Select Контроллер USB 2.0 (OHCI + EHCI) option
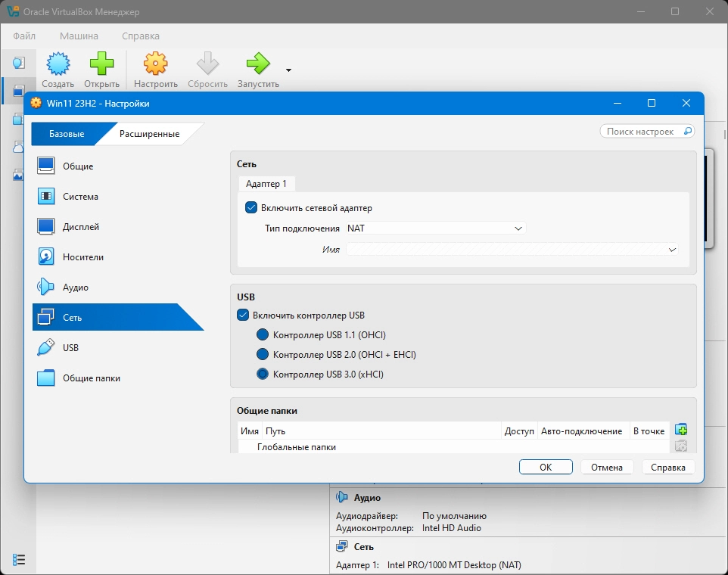The image size is (728, 575). (x=263, y=355)
